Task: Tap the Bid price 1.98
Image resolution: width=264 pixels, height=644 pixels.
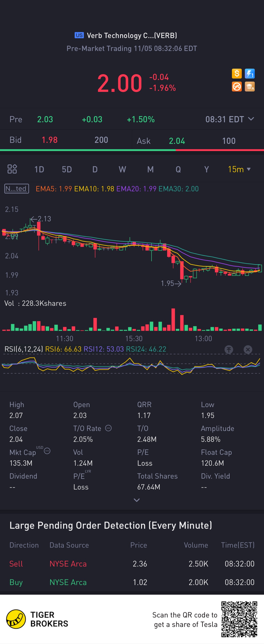Action: (50, 140)
